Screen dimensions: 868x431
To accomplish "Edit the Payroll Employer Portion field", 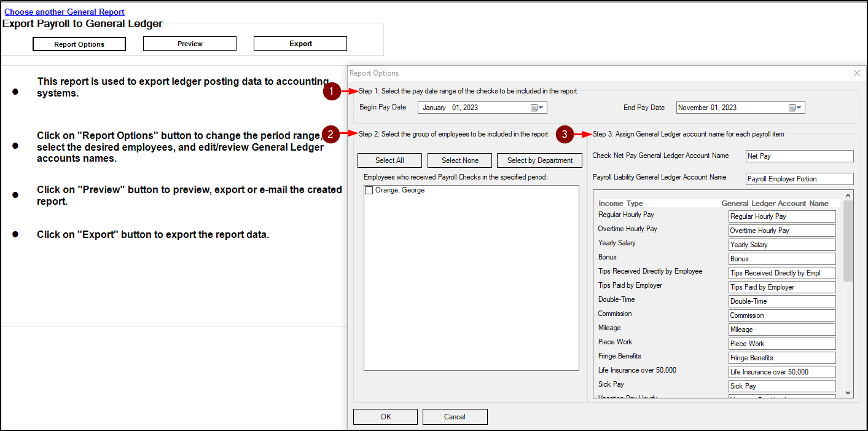I will [x=799, y=179].
